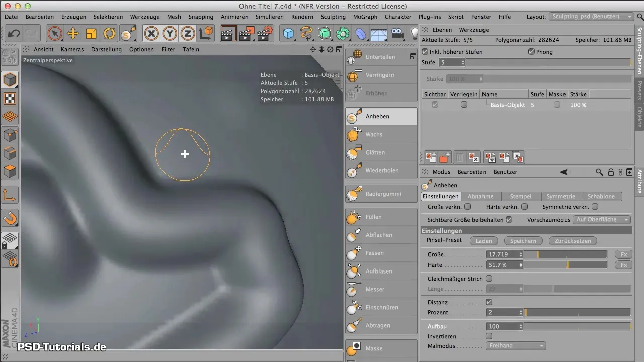Select the Messer knife brush
This screenshot has width=644, height=362.
tap(381, 289)
